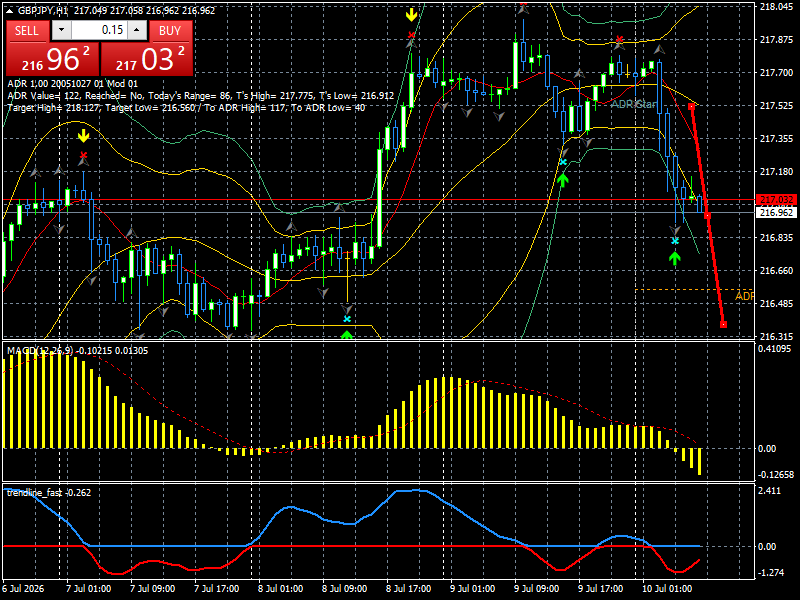
Task: Click the ADR Start label on chart
Action: tap(634, 104)
